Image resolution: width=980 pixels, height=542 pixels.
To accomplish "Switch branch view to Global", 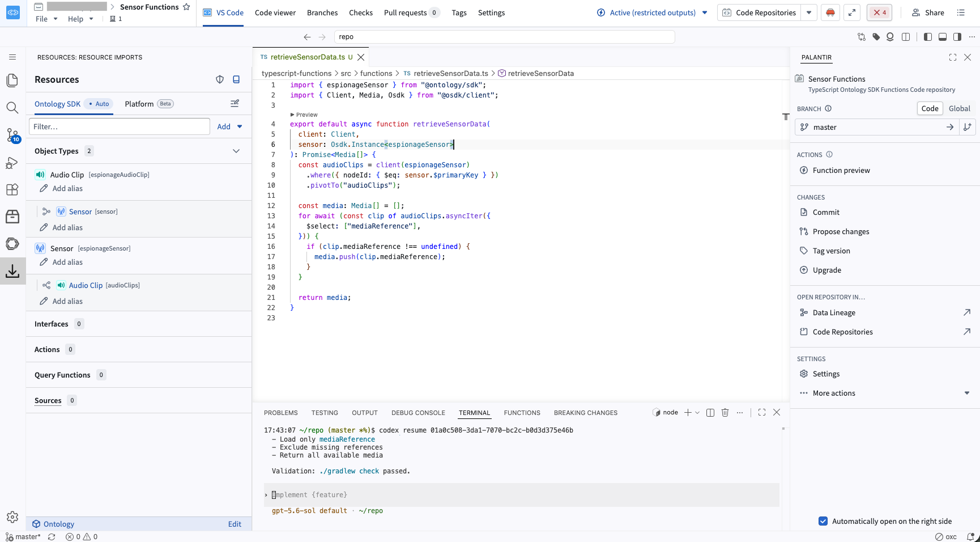I will tap(959, 108).
